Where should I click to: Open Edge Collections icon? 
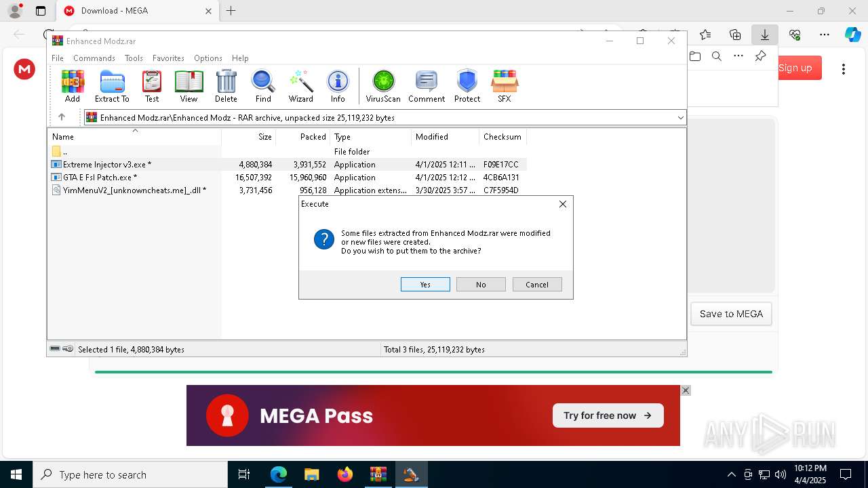pos(735,35)
